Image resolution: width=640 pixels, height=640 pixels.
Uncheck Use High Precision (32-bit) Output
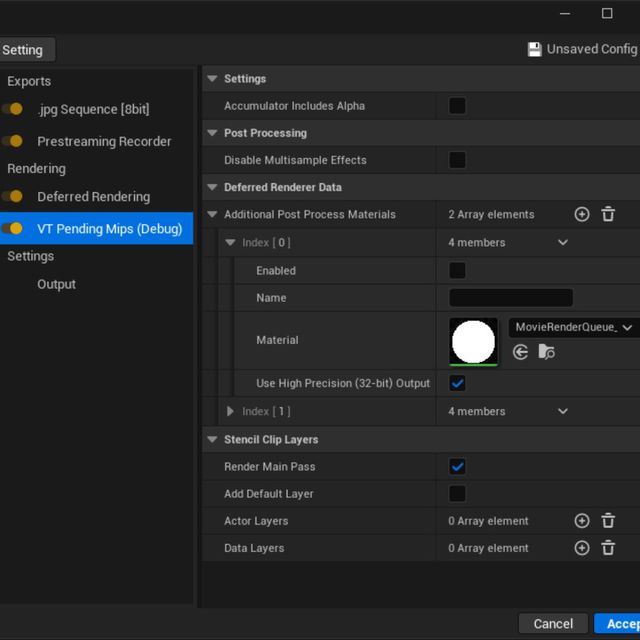pyautogui.click(x=457, y=383)
